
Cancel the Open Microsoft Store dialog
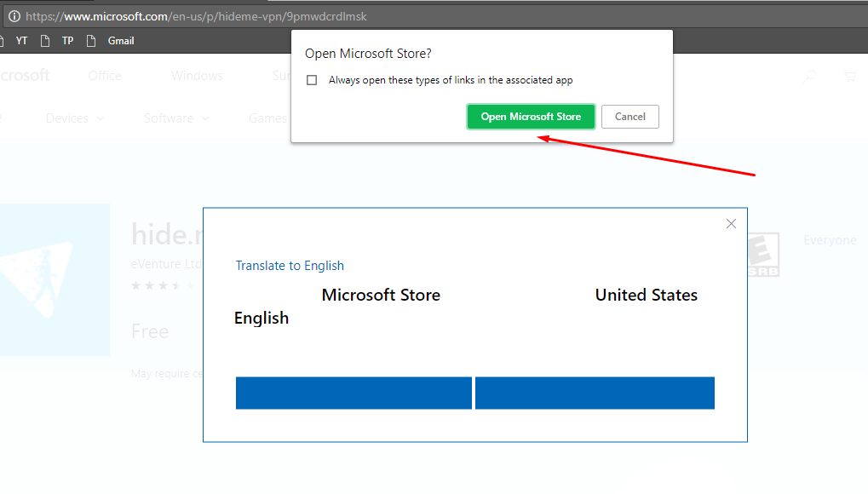(630, 117)
